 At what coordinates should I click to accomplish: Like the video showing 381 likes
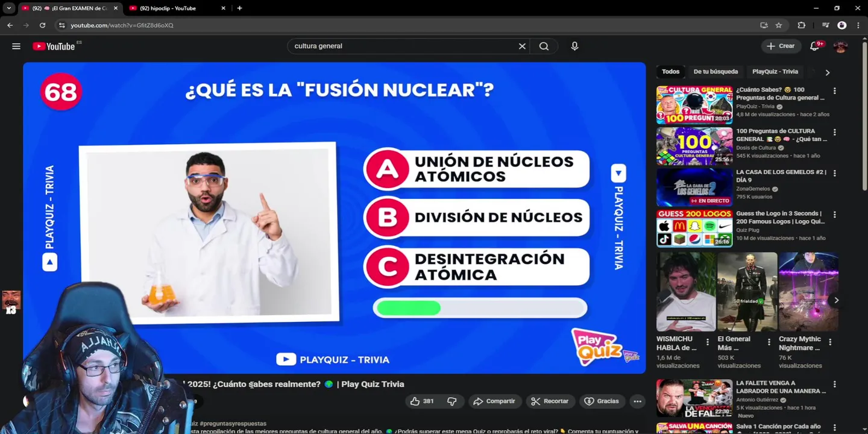click(422, 401)
